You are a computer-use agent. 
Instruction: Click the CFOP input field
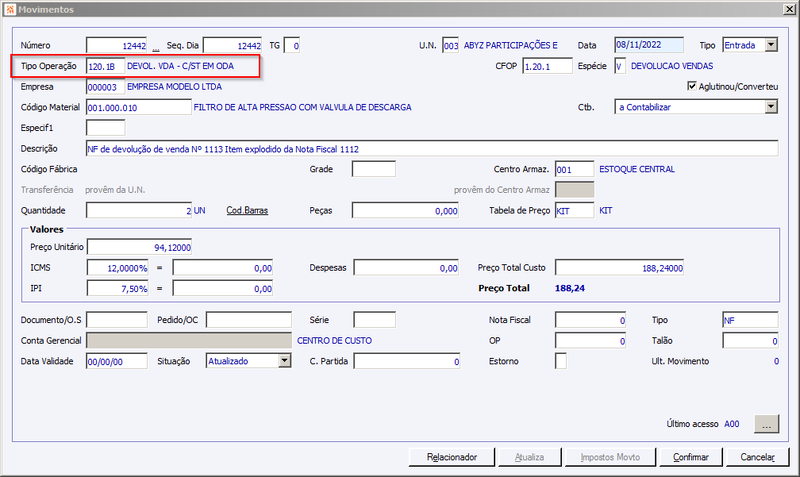(x=547, y=66)
